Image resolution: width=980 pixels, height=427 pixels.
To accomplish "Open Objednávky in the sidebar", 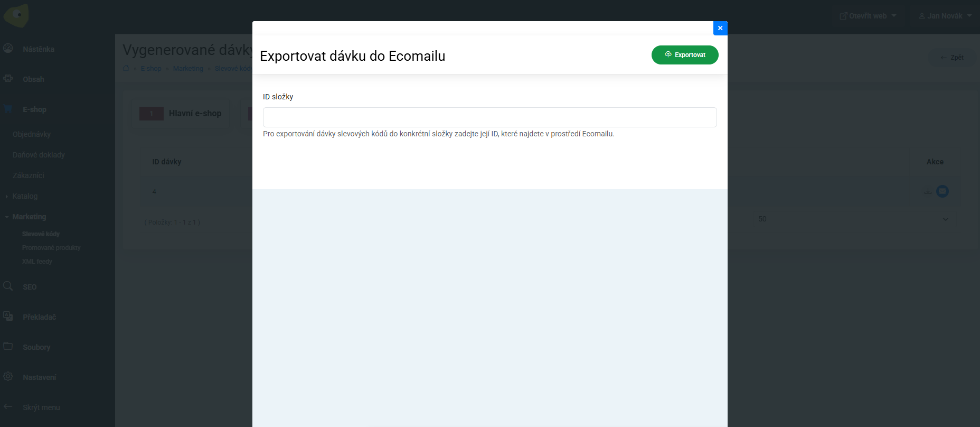I will (x=32, y=134).
